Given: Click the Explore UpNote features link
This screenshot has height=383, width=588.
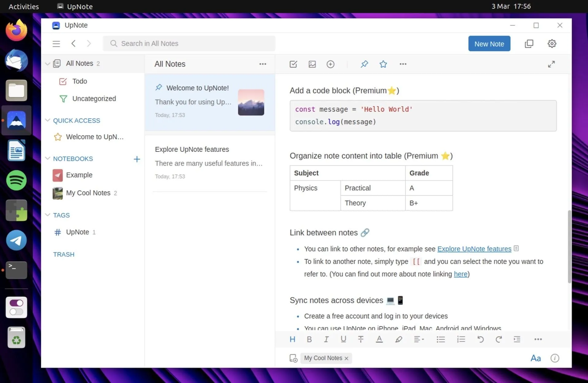Looking at the screenshot, I should [x=474, y=249].
